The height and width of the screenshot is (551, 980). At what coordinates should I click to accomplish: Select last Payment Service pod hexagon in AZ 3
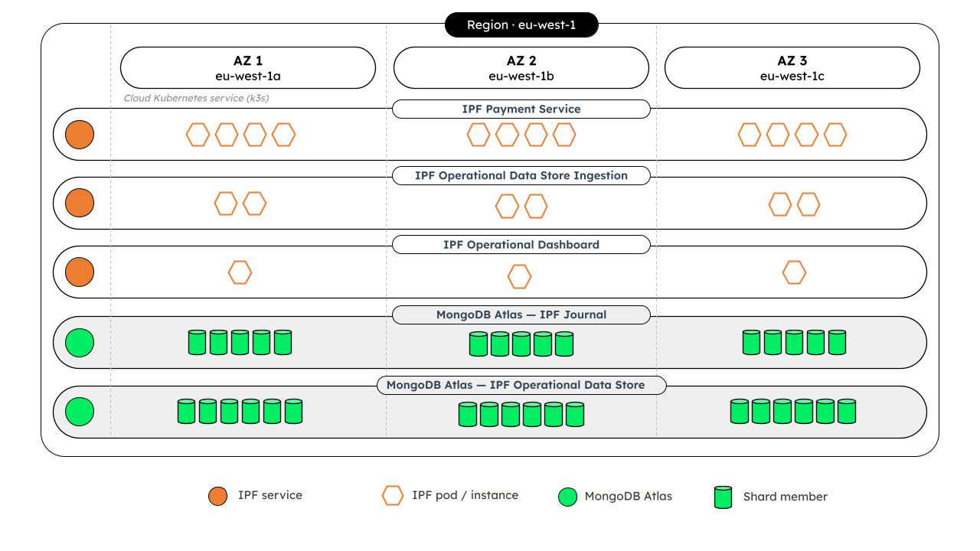(835, 135)
